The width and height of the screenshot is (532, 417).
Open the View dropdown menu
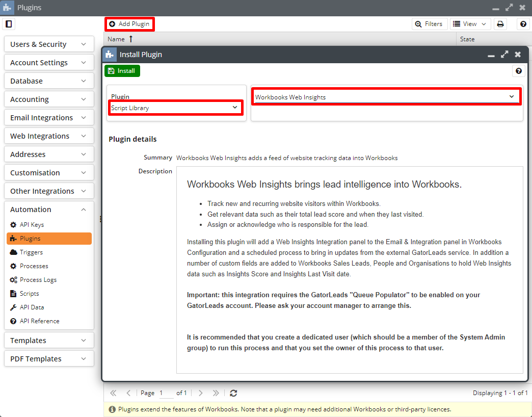coord(470,24)
